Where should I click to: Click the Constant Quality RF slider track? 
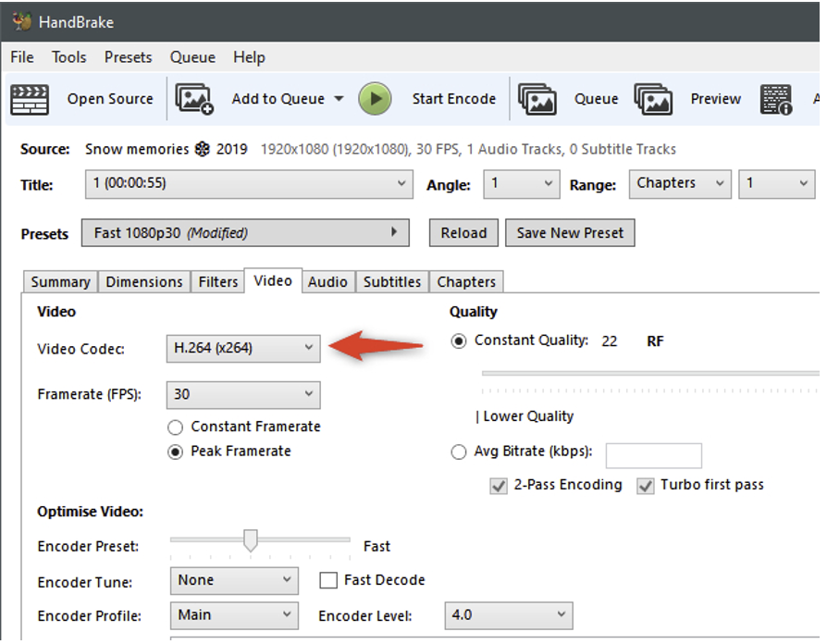pyautogui.click(x=650, y=373)
